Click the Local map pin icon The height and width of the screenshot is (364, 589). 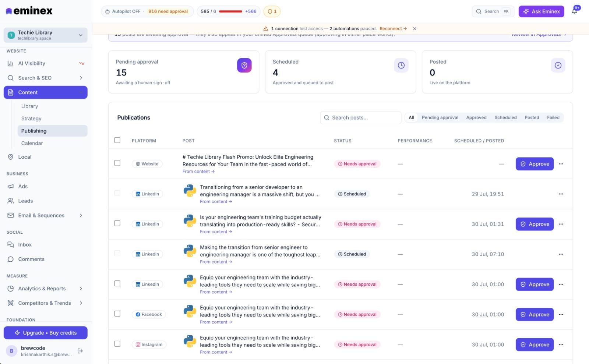click(10, 157)
